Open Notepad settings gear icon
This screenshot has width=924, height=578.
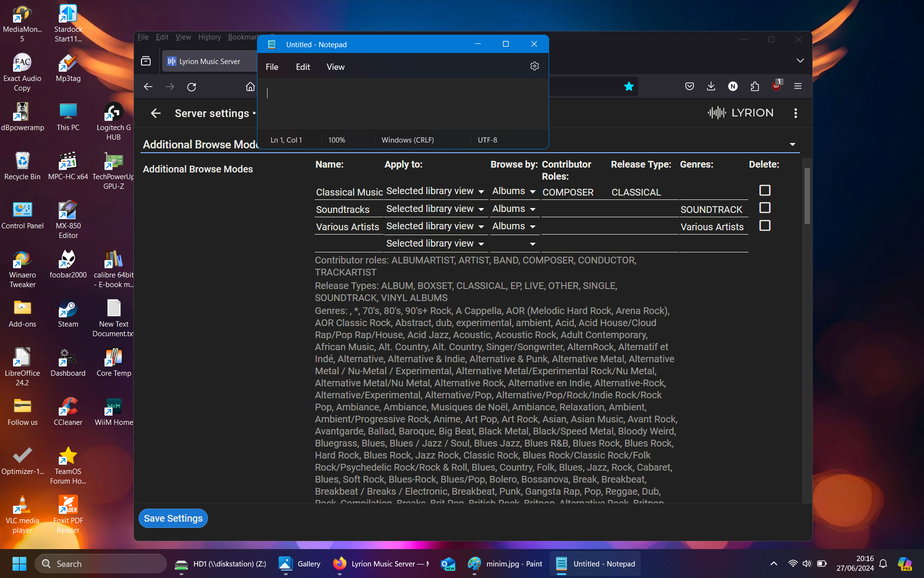click(534, 66)
